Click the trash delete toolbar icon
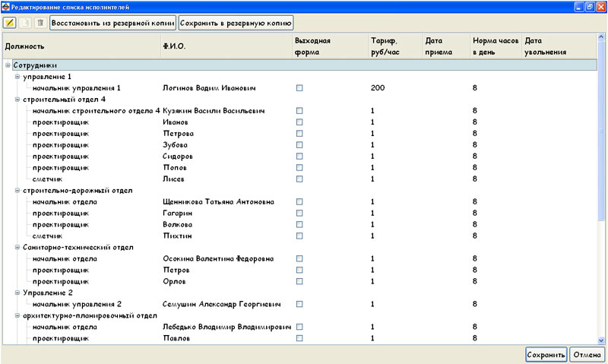608x364 pixels. click(40, 23)
